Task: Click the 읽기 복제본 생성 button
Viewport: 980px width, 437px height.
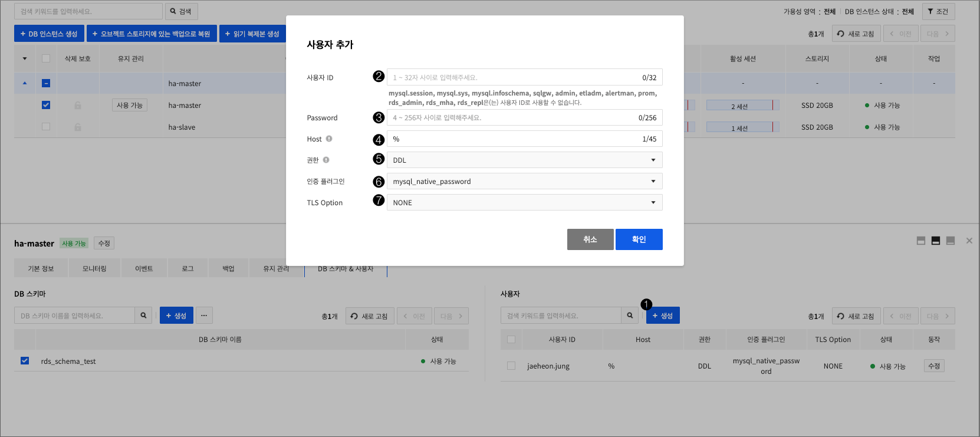Action: (x=252, y=34)
